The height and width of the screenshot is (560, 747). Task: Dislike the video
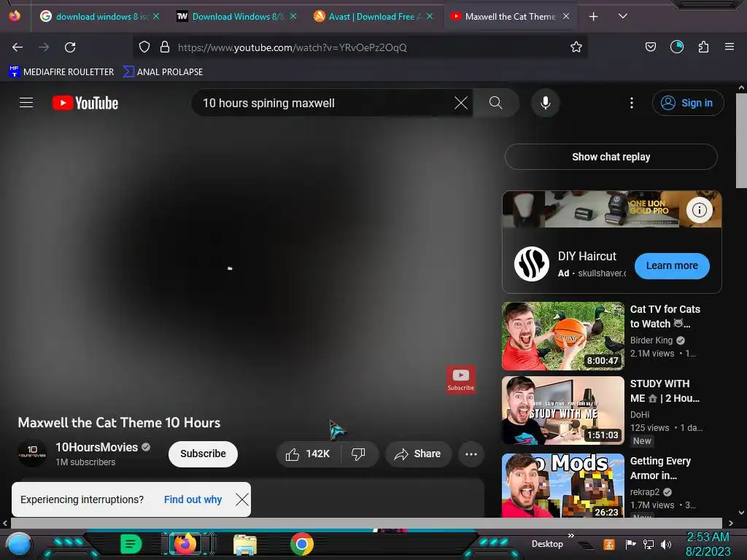coord(358,454)
